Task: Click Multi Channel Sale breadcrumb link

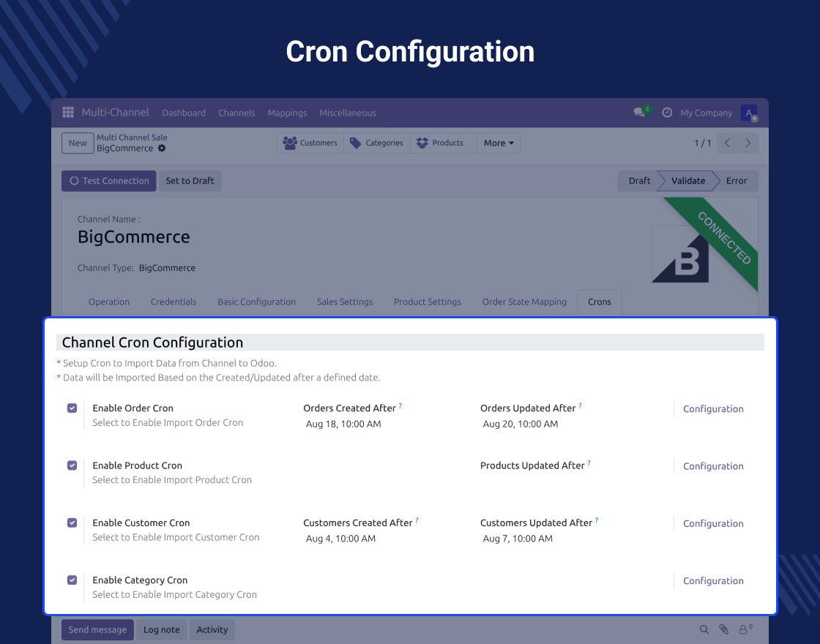Action: 132,138
